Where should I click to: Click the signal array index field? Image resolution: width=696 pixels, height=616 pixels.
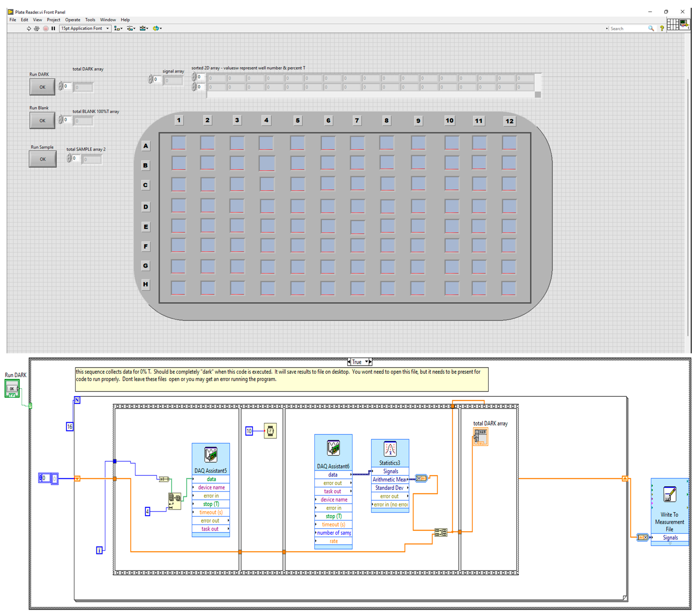[x=157, y=79]
